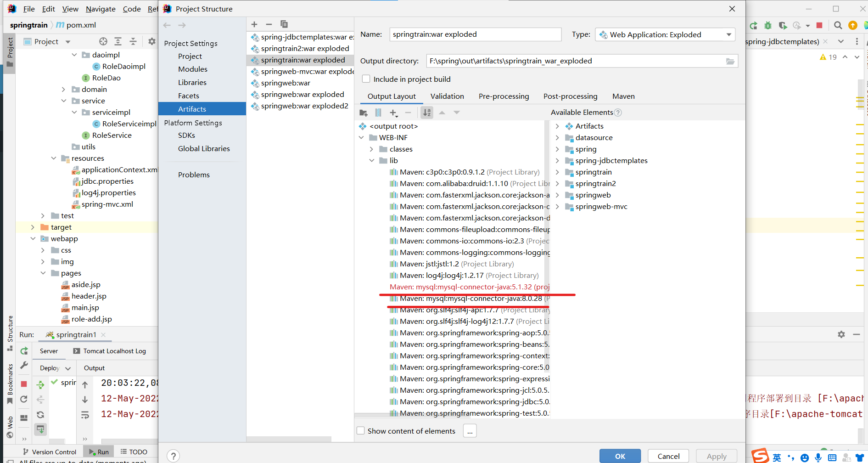Screen dimensions: 868x463
Task: Toggle sort elements by names and types
Action: [427, 113]
